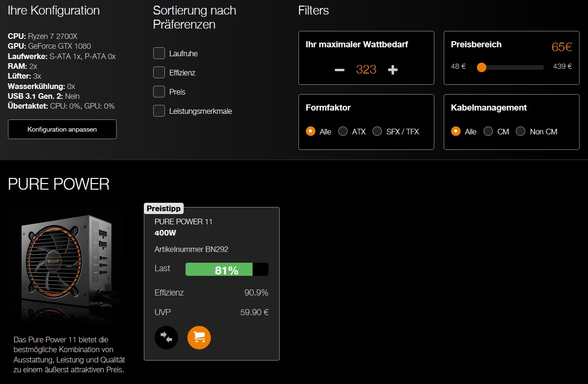Add Pure Power 11 to shopping cart
This screenshot has width=588, height=384.
tap(199, 338)
